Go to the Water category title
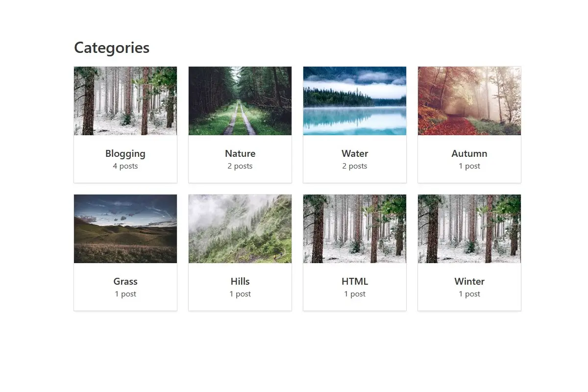 355,153
